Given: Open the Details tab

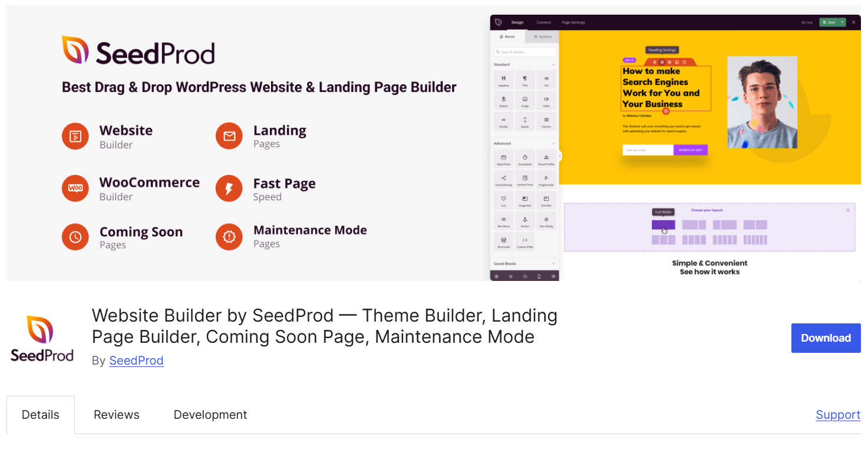Looking at the screenshot, I should pos(41,415).
